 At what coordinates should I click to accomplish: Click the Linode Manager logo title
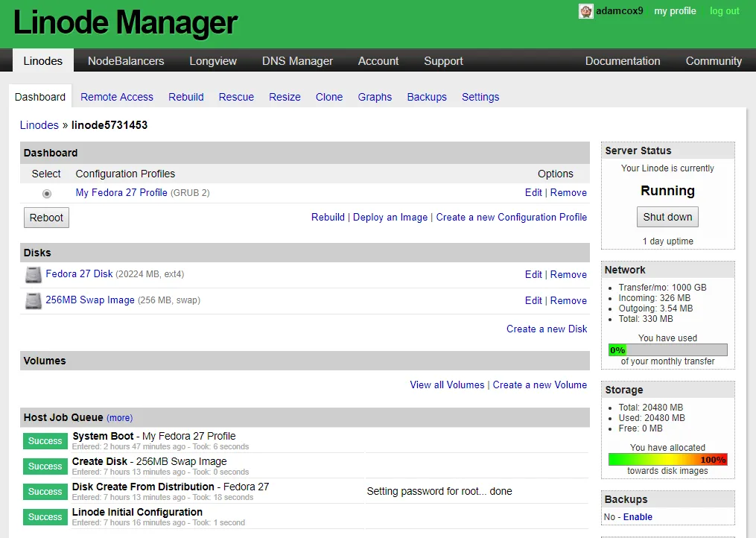click(125, 22)
